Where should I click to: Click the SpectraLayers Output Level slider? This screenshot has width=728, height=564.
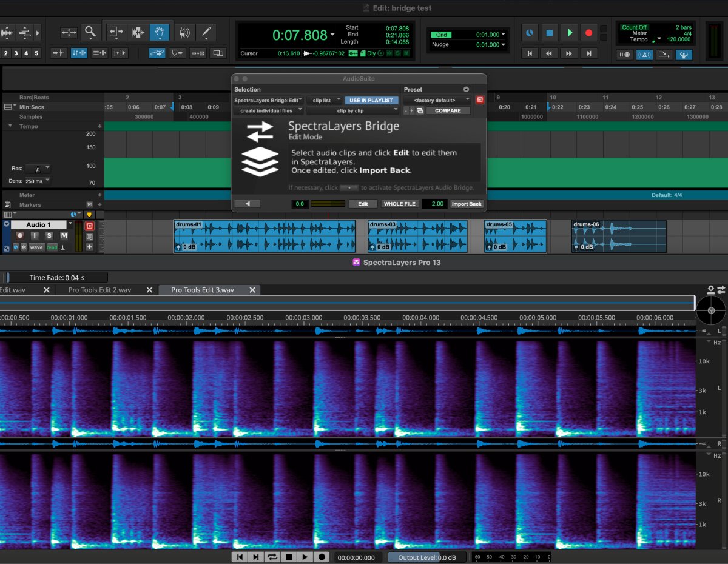(x=427, y=557)
